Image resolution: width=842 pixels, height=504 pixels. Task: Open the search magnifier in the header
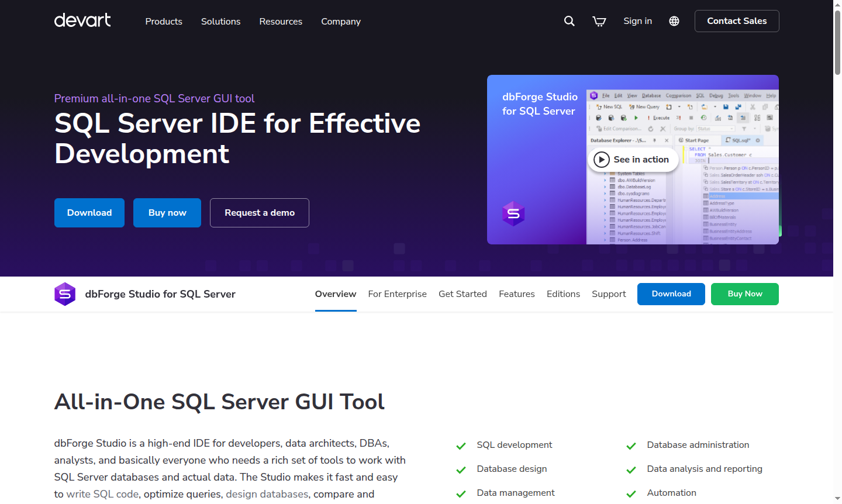569,20
